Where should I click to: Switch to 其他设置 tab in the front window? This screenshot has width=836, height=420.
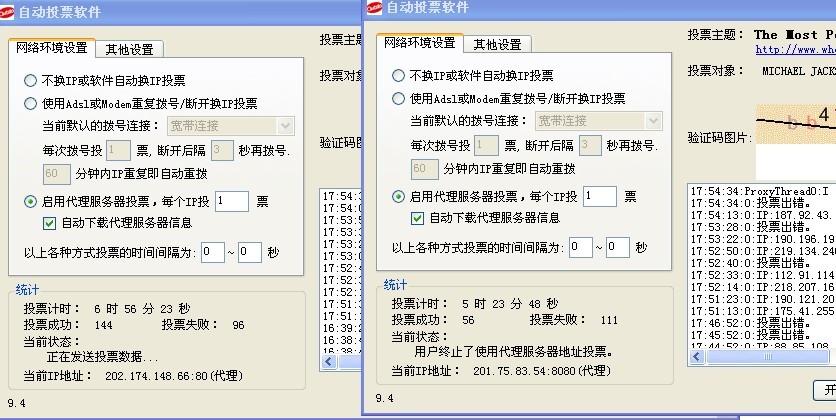(497, 44)
